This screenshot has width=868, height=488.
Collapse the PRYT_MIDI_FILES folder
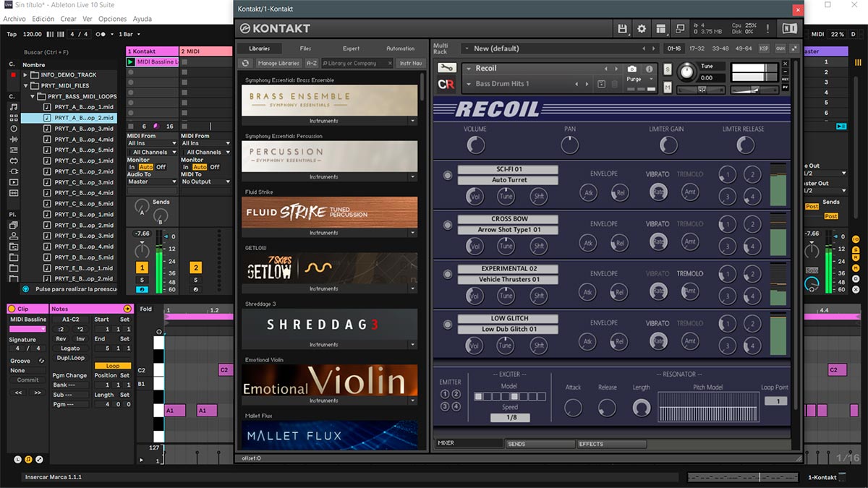click(x=25, y=85)
